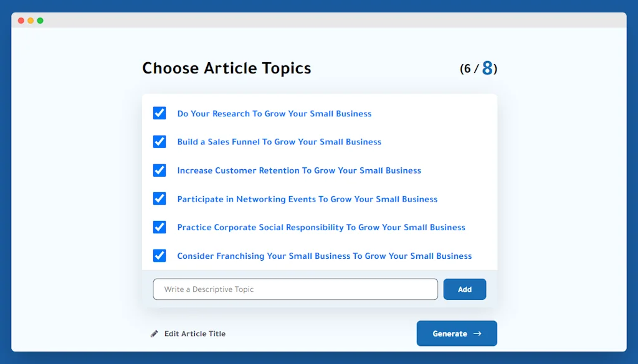Screen dimensions: 638x364
Task: Untick the Participate in Networking Events checkbox
Action: (159, 199)
